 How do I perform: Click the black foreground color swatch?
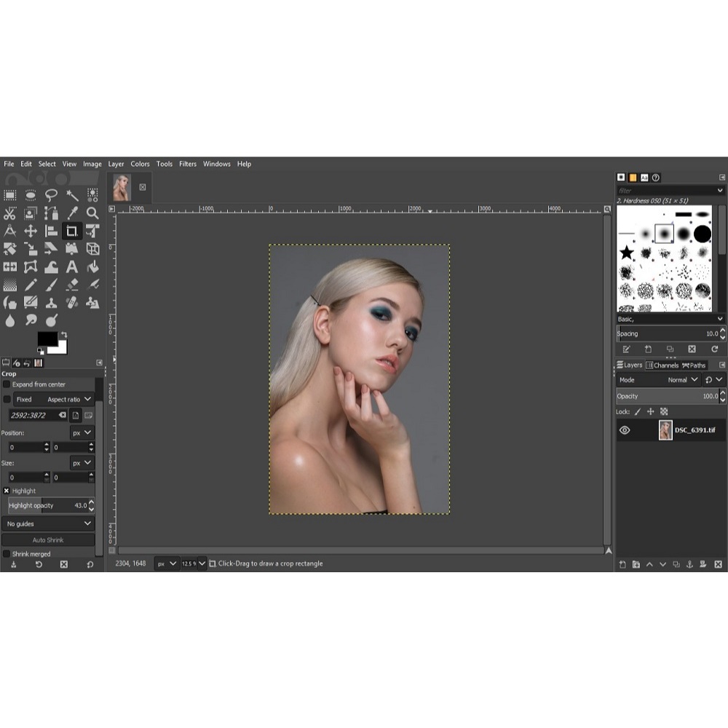click(47, 339)
